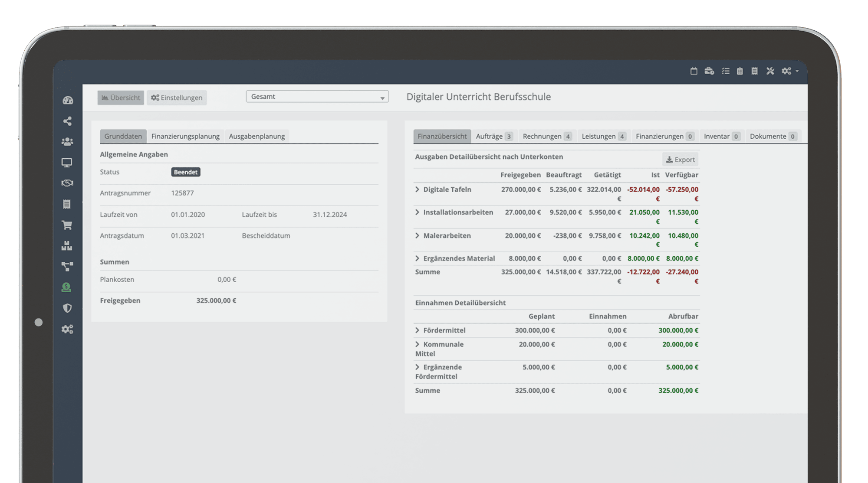Click the shield icon in sidebar
The height and width of the screenshot is (483, 868).
tap(67, 308)
